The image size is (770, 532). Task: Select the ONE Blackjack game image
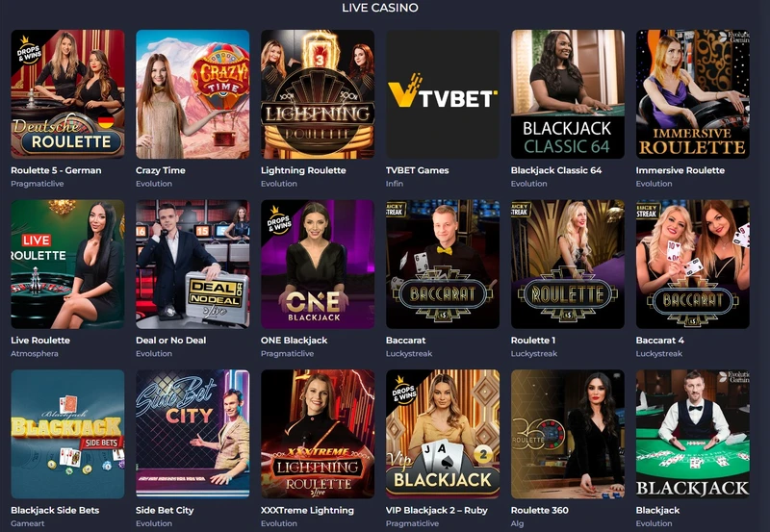coord(318,264)
